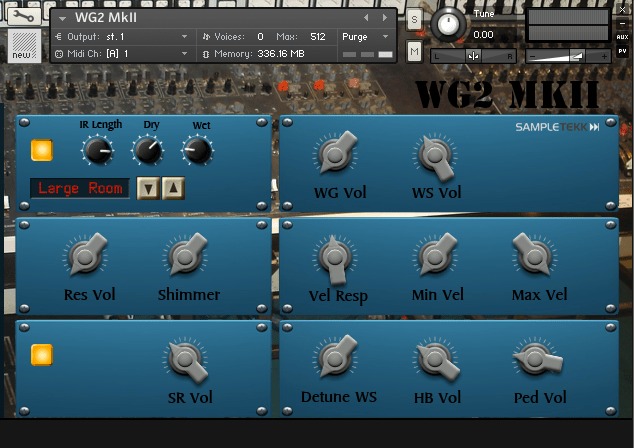The height and width of the screenshot is (448, 634).
Task: Toggle the SR Vol orange enable button
Action: click(42, 354)
